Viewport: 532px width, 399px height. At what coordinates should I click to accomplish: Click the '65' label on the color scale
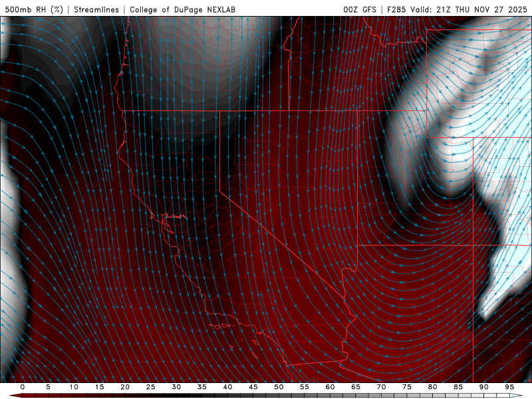[356, 387]
